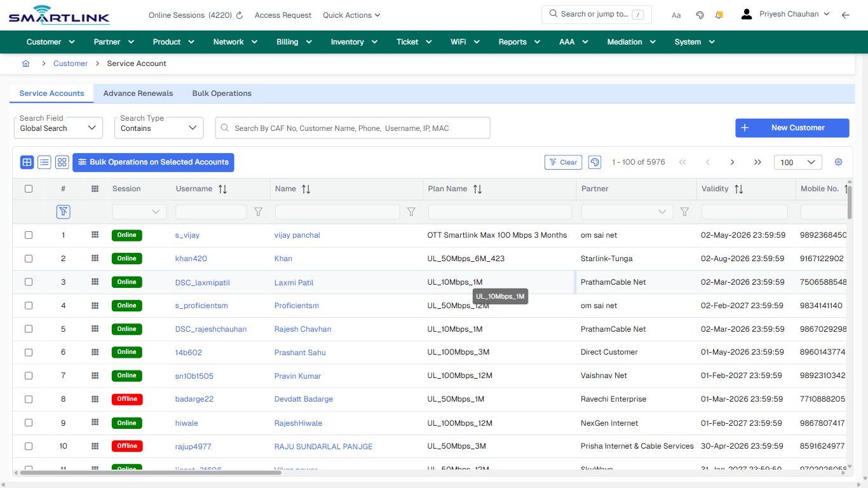Open column settings via the gear icon

[838, 162]
